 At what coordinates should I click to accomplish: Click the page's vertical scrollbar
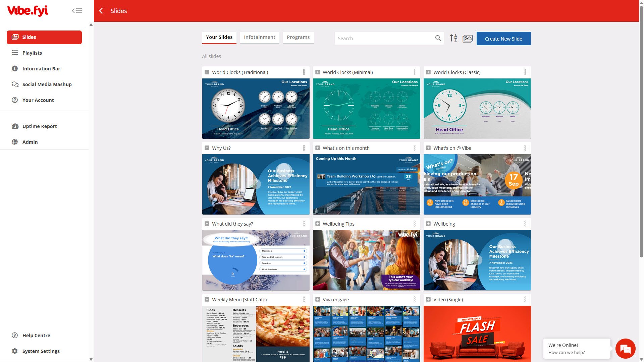click(x=641, y=134)
